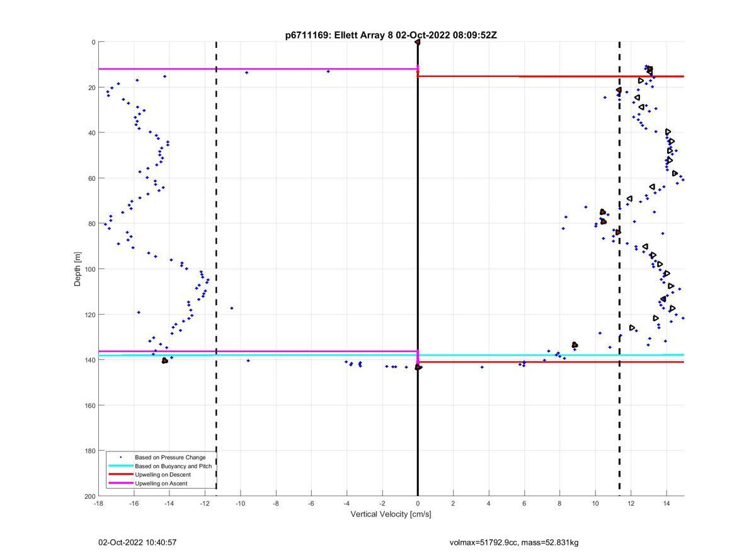Viewport: 756px width, 558px height.
Task: Click the x-axis tick label '0' below the plot
Action: click(418, 503)
